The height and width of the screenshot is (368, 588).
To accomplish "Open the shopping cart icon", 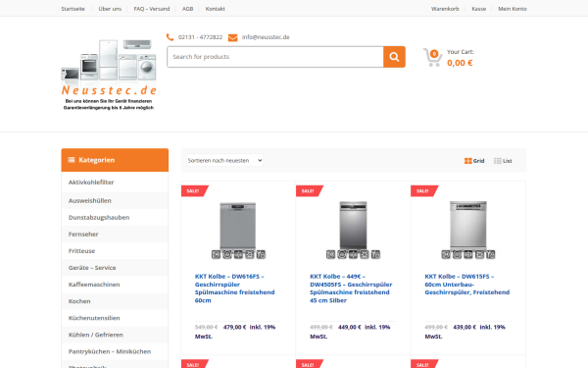I will (x=432, y=58).
